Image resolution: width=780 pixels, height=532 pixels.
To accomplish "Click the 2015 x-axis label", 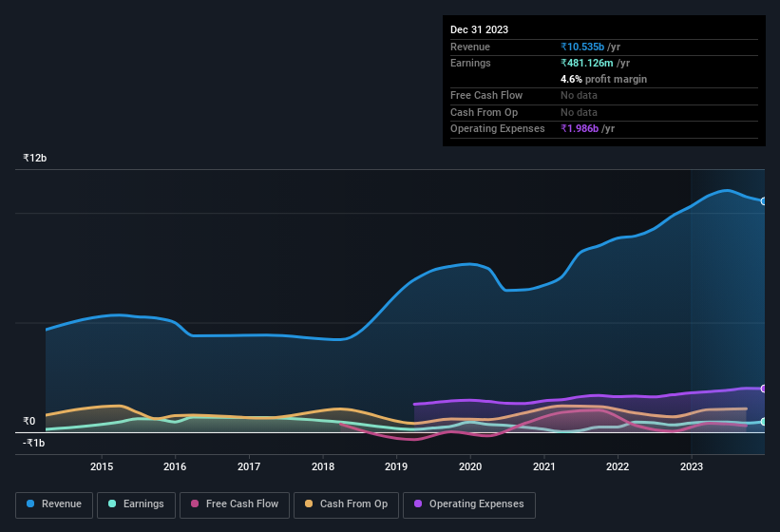I will (x=102, y=466).
